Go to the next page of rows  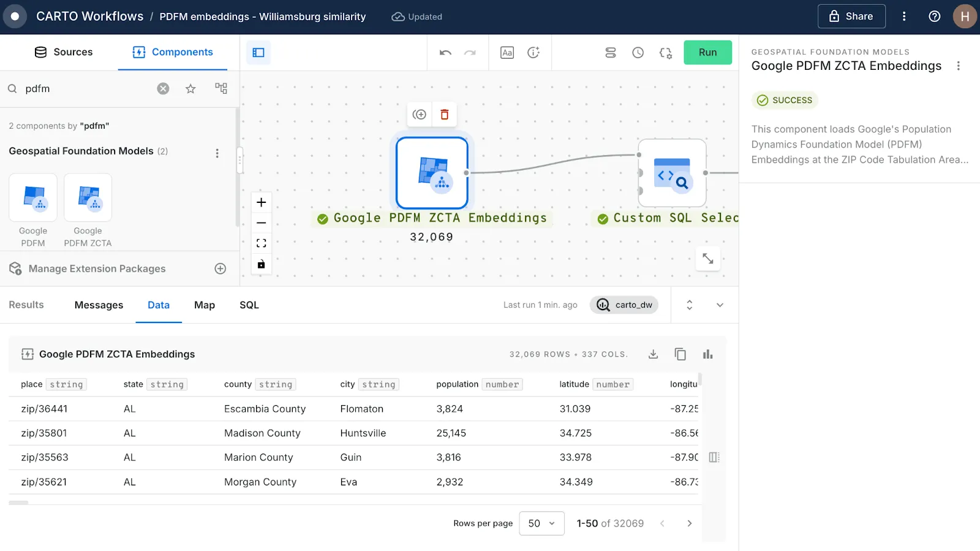pos(690,523)
